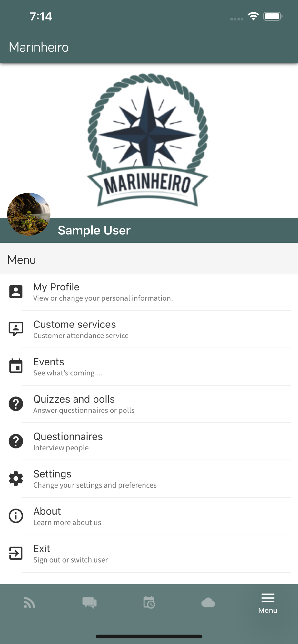Tap the Exit sign-out arrow icon

coord(16,553)
